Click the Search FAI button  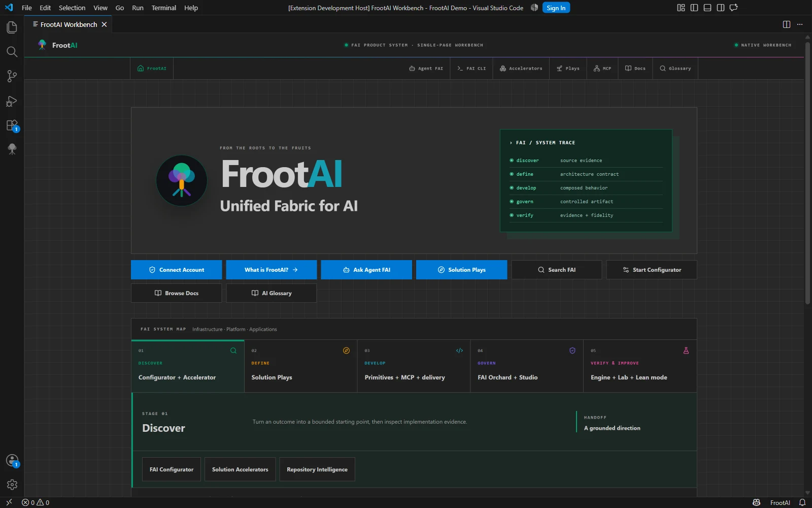[x=557, y=270]
